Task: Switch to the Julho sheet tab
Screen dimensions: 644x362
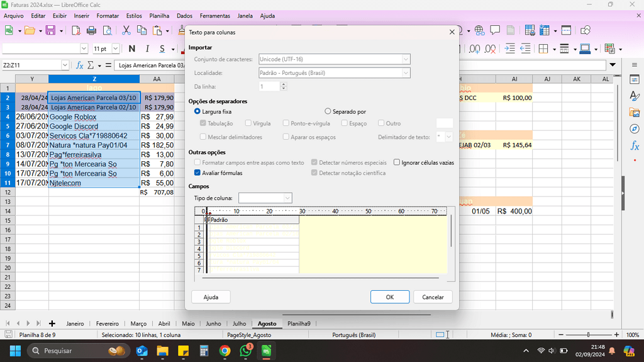Action: [239, 324]
